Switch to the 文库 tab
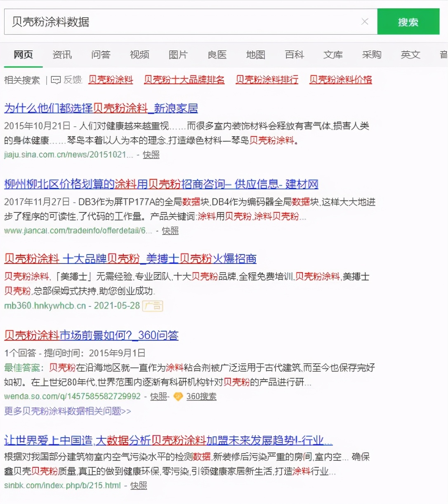Viewport: 448px width, 504px height. (333, 55)
